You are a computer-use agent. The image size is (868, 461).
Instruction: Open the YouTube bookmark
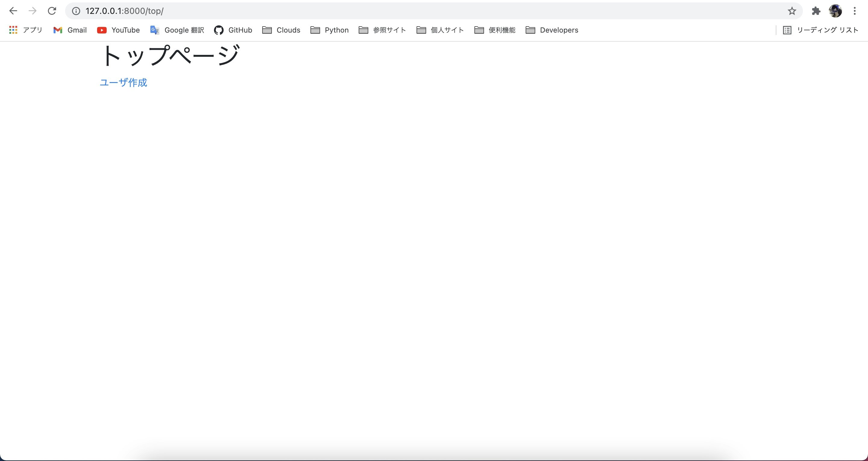[118, 30]
